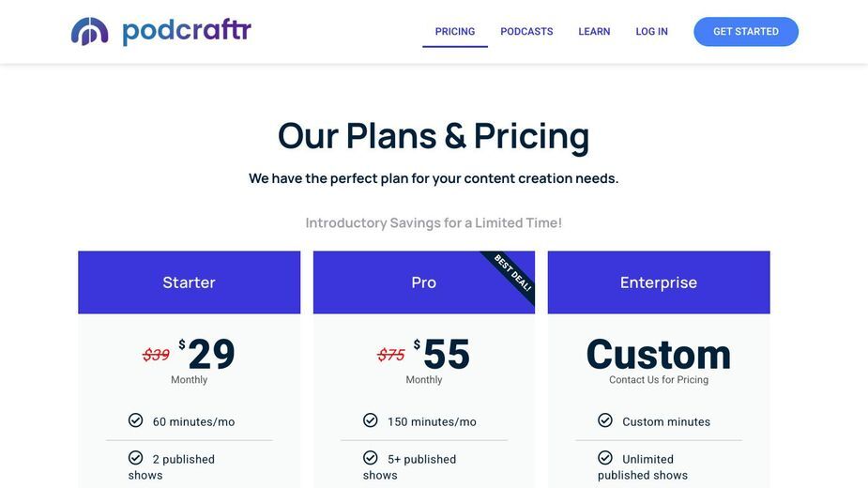Click the checkmark icon beside 150 minutes/mo
Image resolution: width=868 pixels, height=488 pixels.
tap(371, 420)
